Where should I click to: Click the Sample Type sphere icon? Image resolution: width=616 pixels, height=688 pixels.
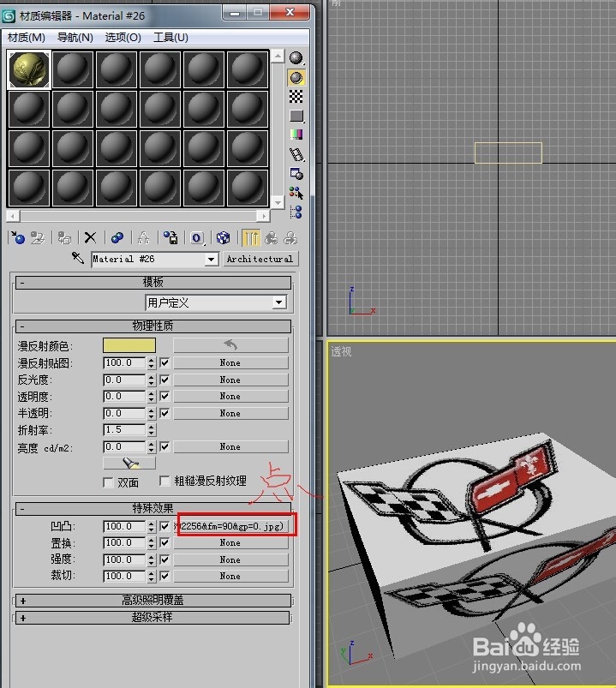click(x=296, y=58)
